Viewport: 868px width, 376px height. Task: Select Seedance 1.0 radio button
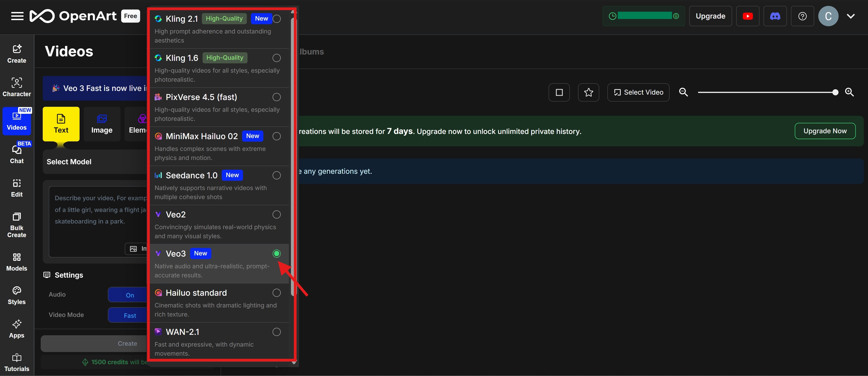click(x=277, y=175)
